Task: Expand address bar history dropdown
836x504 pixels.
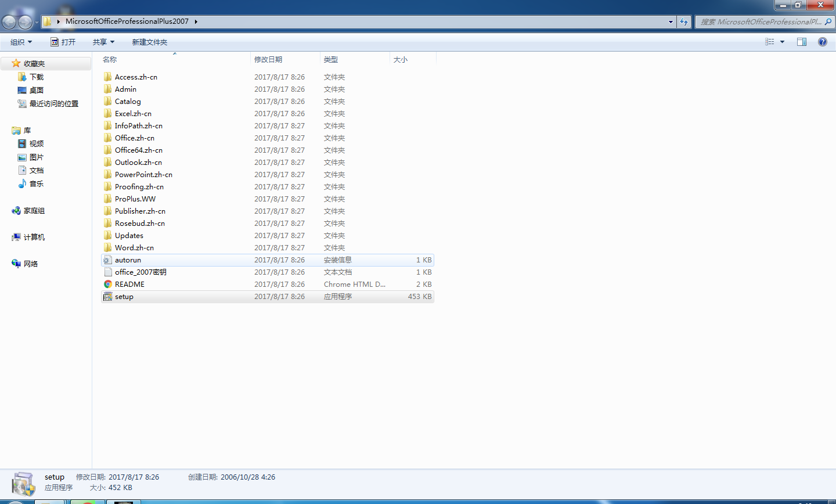Action: [671, 21]
